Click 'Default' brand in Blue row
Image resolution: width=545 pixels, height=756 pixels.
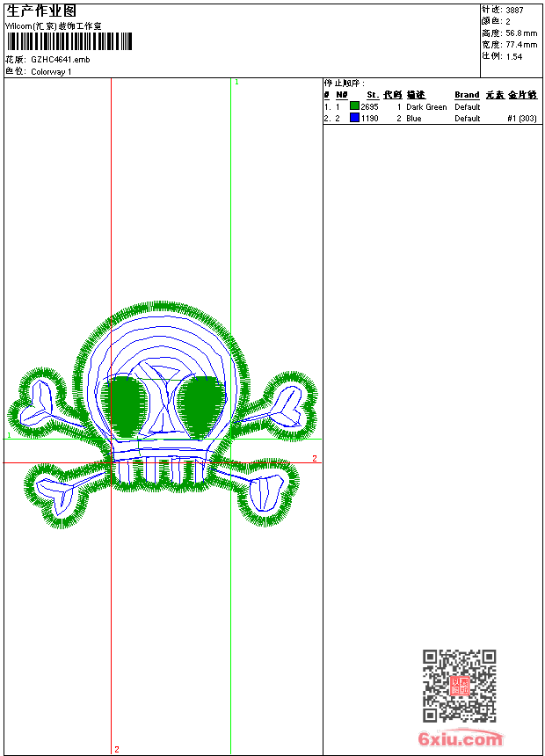click(468, 119)
